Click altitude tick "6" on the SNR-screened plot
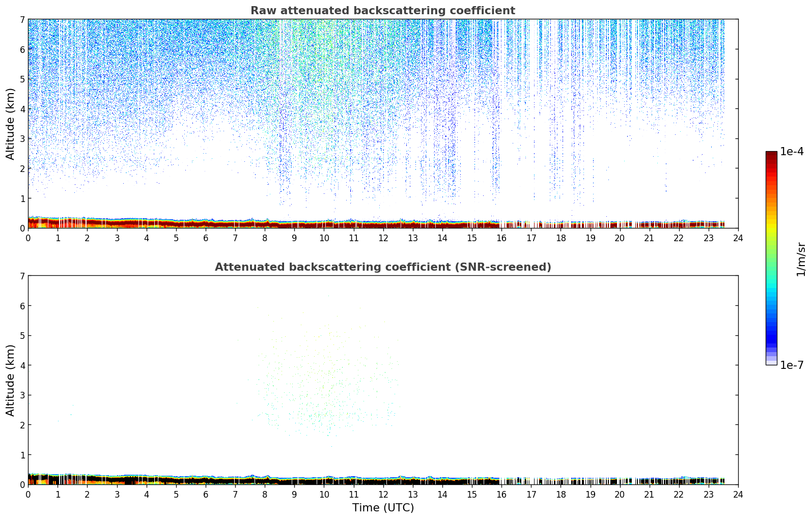This screenshot has width=812, height=519. pos(22,306)
